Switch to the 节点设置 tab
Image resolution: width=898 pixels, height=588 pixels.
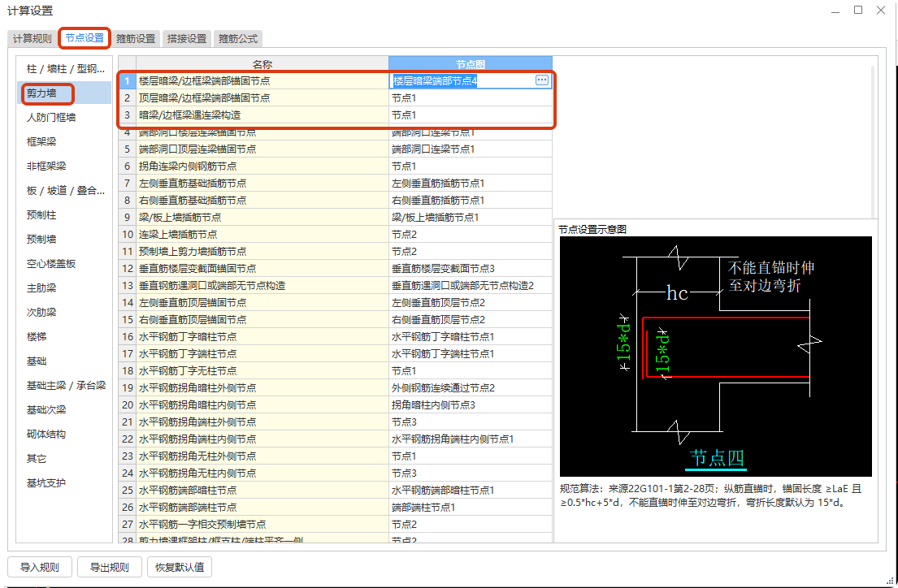(x=85, y=38)
